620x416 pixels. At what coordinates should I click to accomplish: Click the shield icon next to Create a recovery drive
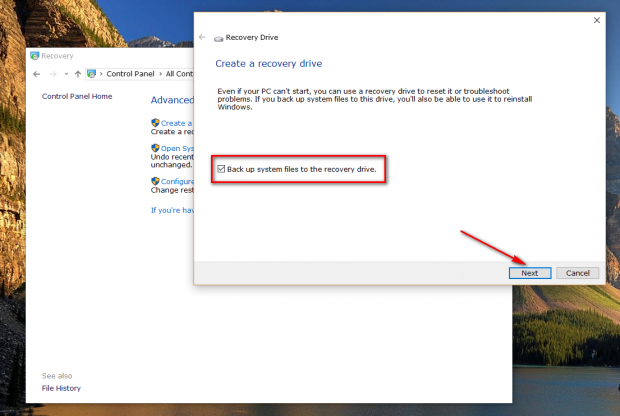155,123
